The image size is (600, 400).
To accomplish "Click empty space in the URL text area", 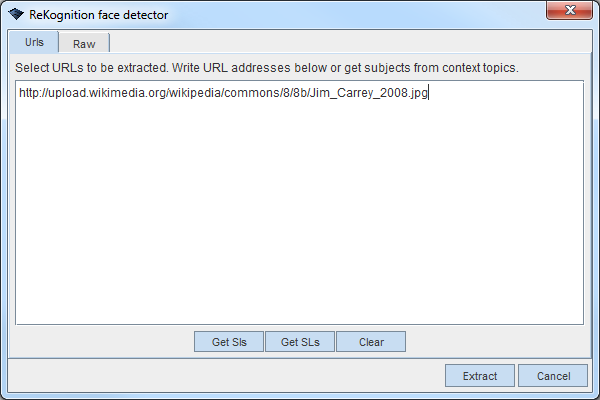I will 300,220.
